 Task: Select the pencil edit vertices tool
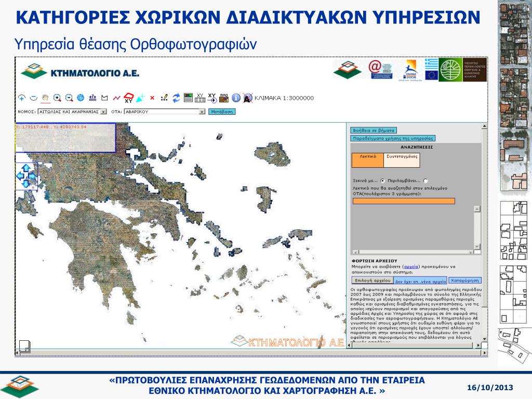pos(164,98)
